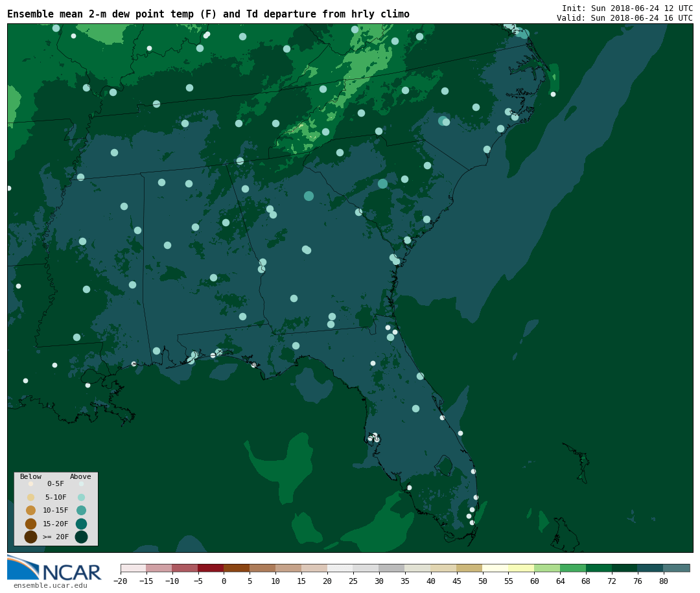
Task: Select the Above 5-10F light teal legend circle
Action: pos(81,498)
